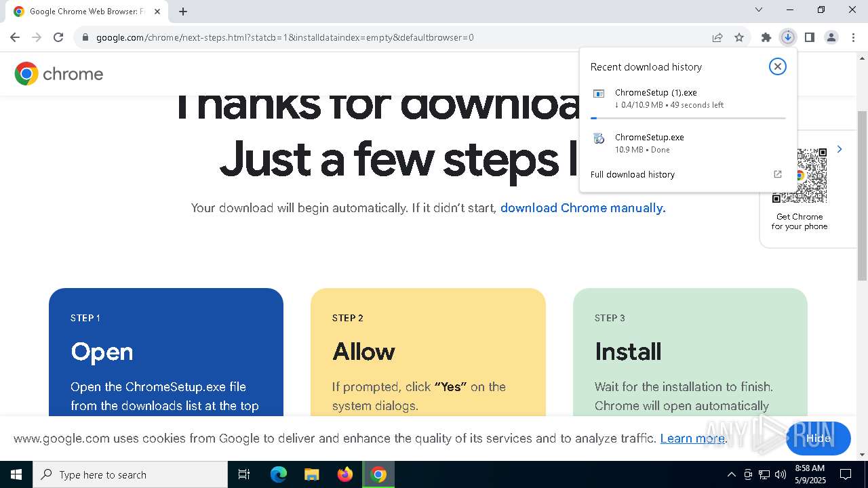Click ChromeSetup (1).exe file icon
The width and height of the screenshot is (868, 488).
point(599,94)
